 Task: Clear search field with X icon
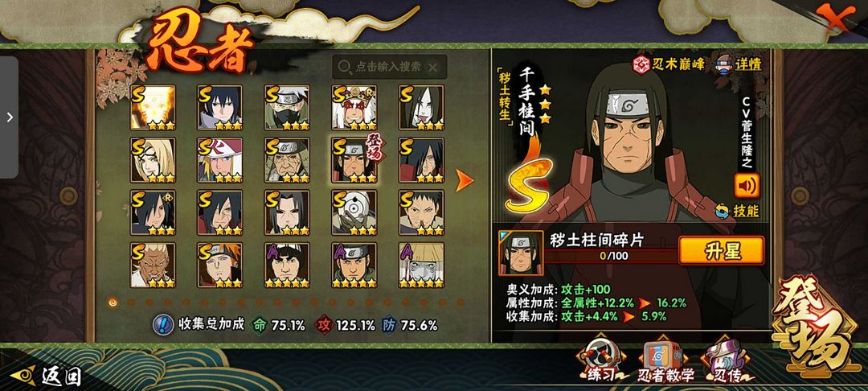tap(433, 68)
